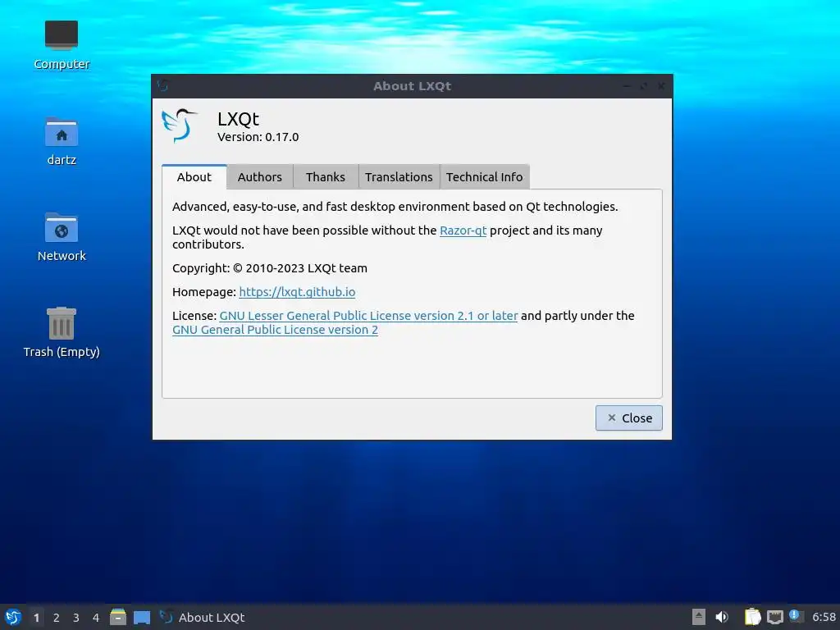Open the GNU General Public License version 2 link

275,330
